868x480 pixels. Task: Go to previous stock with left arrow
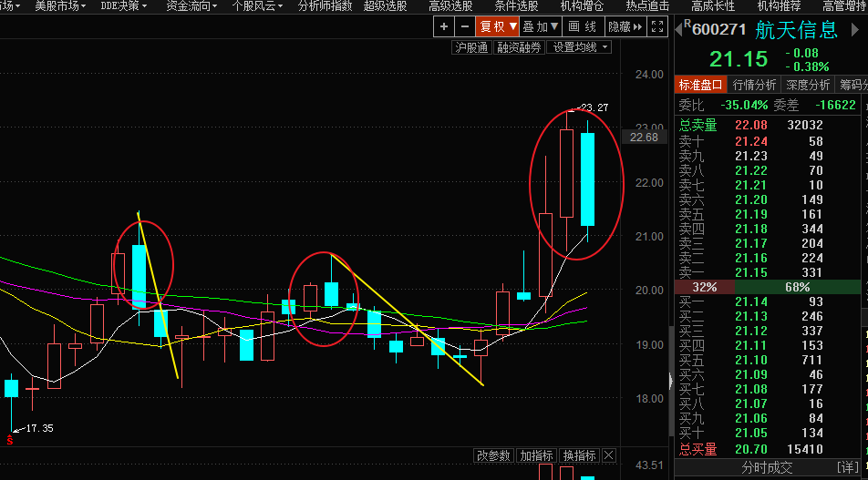tap(678, 30)
